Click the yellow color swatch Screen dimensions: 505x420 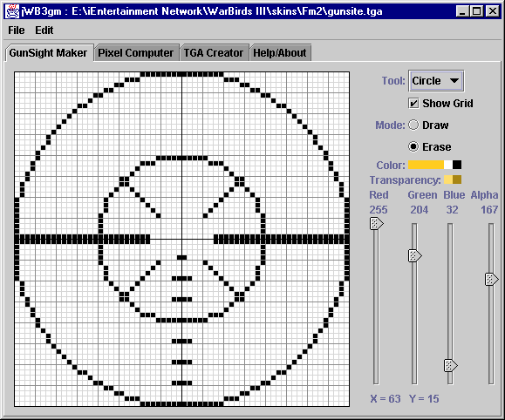pyautogui.click(x=426, y=165)
